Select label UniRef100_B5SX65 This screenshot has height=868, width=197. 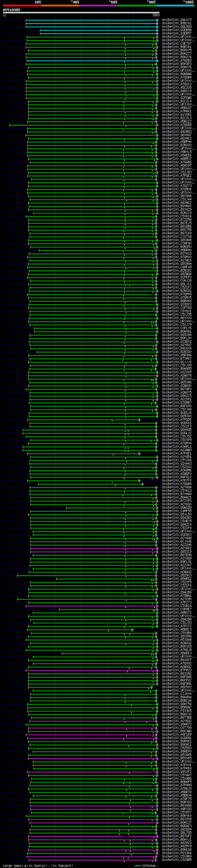pyautogui.click(x=176, y=758)
